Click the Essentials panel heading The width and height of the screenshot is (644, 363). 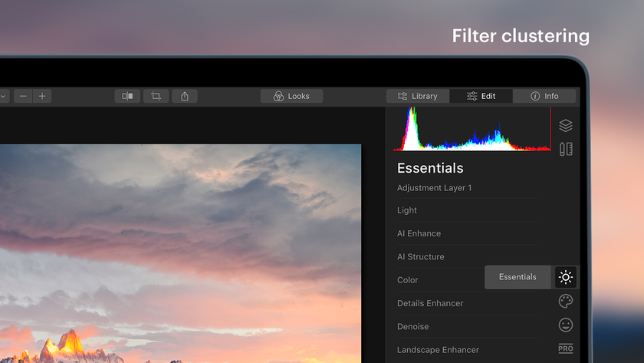(x=430, y=168)
